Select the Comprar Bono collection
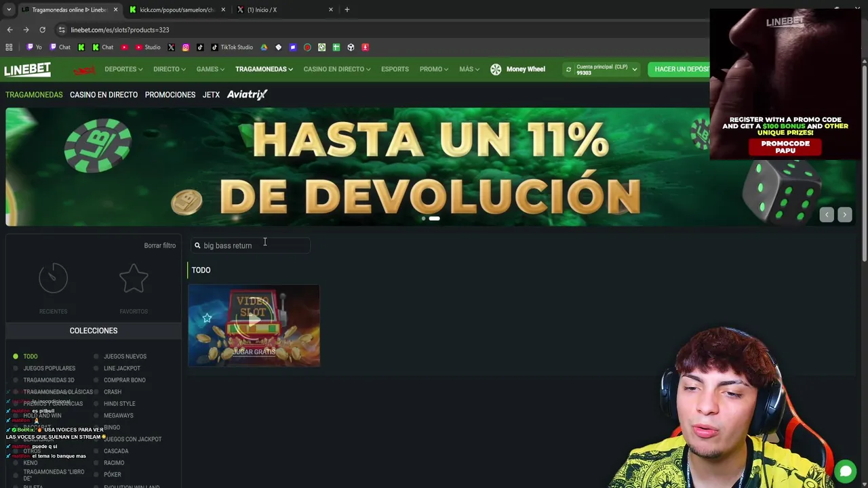This screenshot has height=488, width=868. click(124, 380)
